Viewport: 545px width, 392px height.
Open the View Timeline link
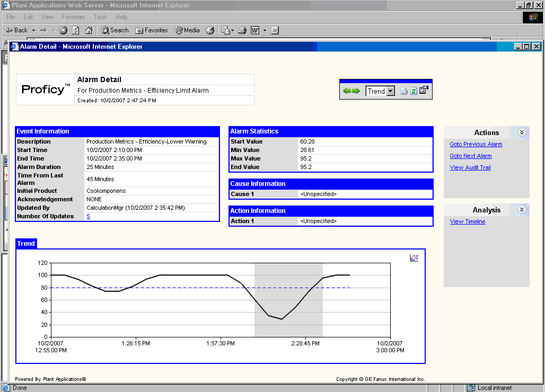[x=468, y=221]
